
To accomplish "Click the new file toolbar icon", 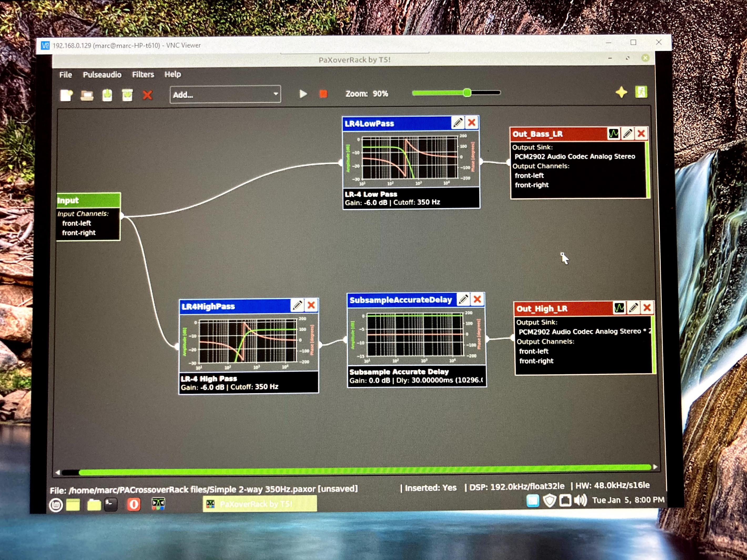I will (66, 95).
